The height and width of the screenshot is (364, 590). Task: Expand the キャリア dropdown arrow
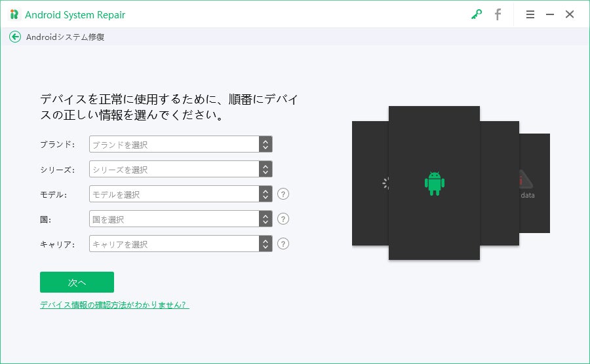(x=265, y=244)
